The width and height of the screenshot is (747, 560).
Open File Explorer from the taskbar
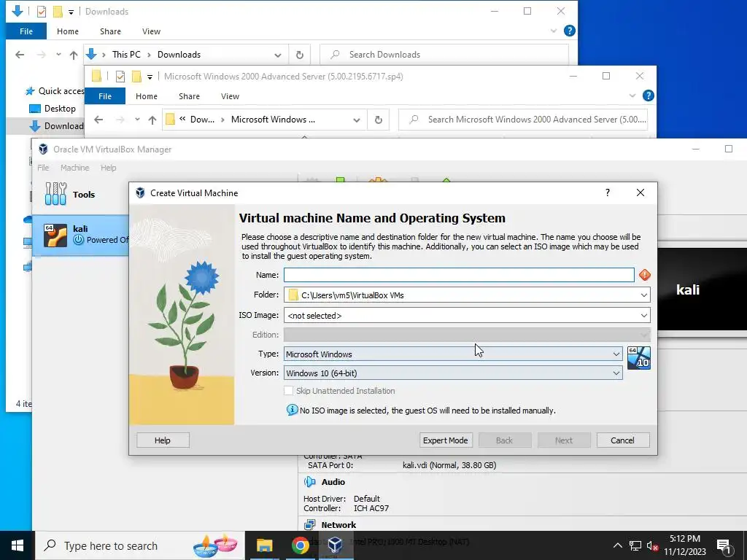click(264, 545)
